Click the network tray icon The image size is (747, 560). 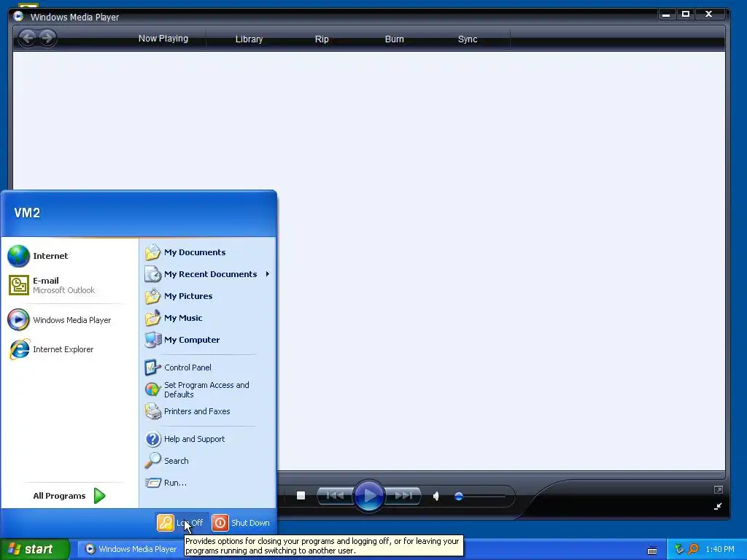[x=679, y=549]
